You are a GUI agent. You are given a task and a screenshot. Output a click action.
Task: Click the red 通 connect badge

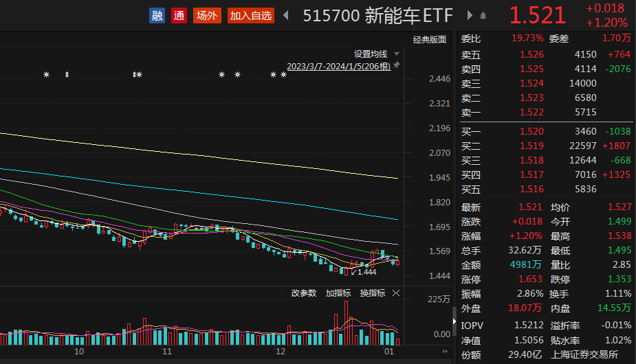(179, 15)
